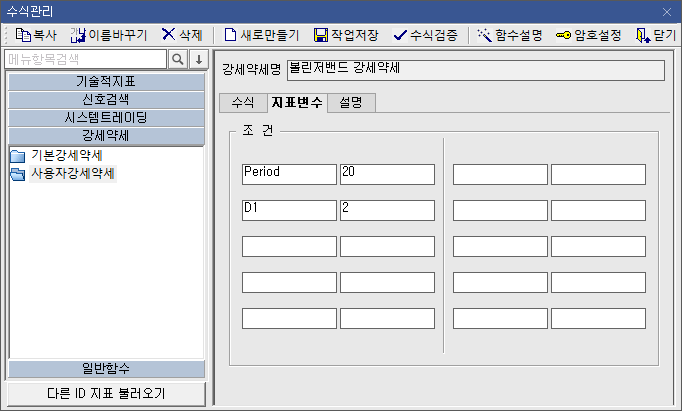Expand the 기술적지표 section
Viewport: 682px width, 411px height.
click(106, 82)
